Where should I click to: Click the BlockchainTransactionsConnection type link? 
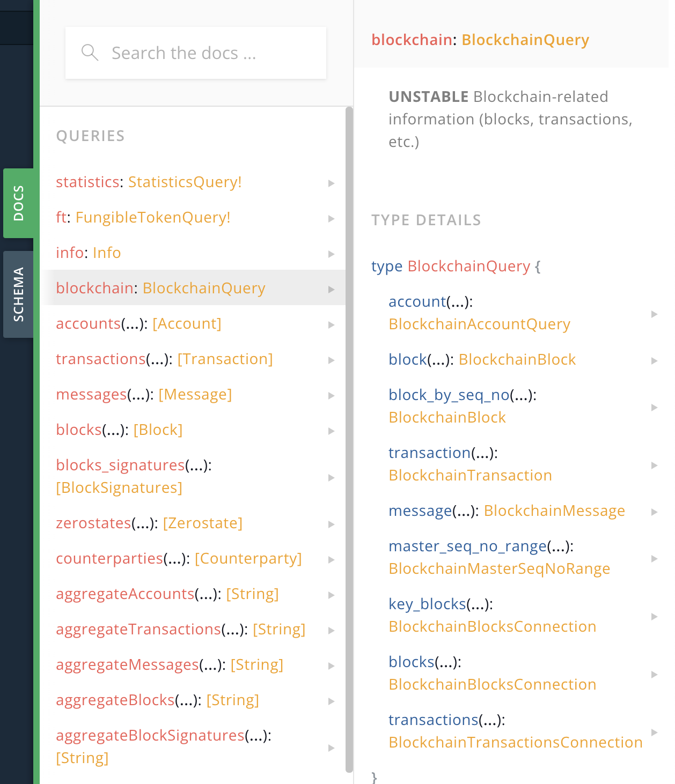click(516, 742)
